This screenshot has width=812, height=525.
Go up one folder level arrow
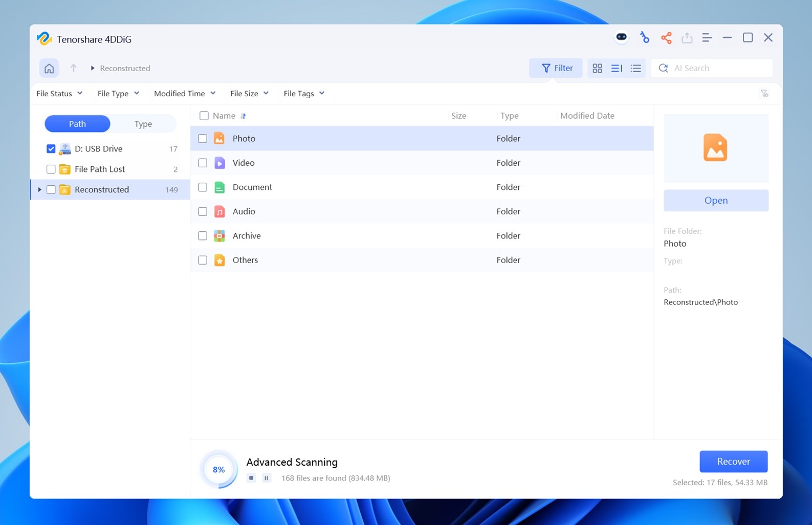coord(73,68)
